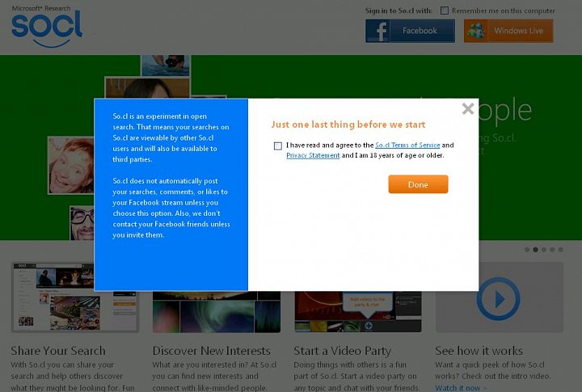The image size is (582, 392).
Task: Click the orange Done button
Action: point(418,184)
